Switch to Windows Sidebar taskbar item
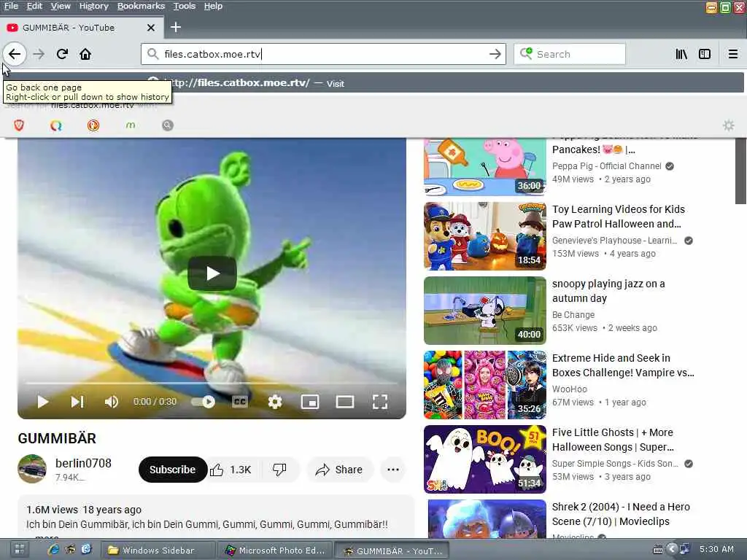This screenshot has height=560, width=747. pos(158,551)
